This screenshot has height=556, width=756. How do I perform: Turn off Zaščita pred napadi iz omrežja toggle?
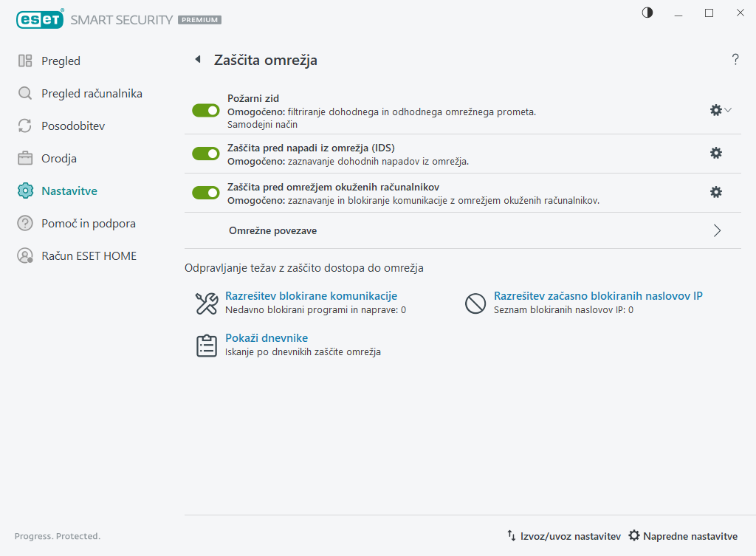click(x=206, y=154)
